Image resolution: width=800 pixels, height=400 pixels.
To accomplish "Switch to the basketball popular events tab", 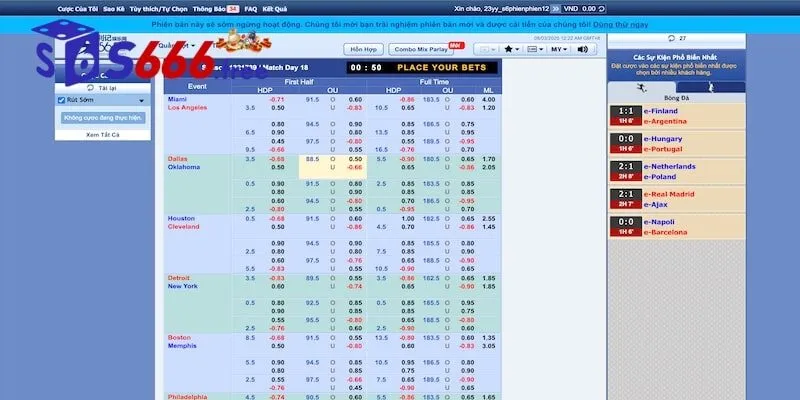I will [x=710, y=88].
